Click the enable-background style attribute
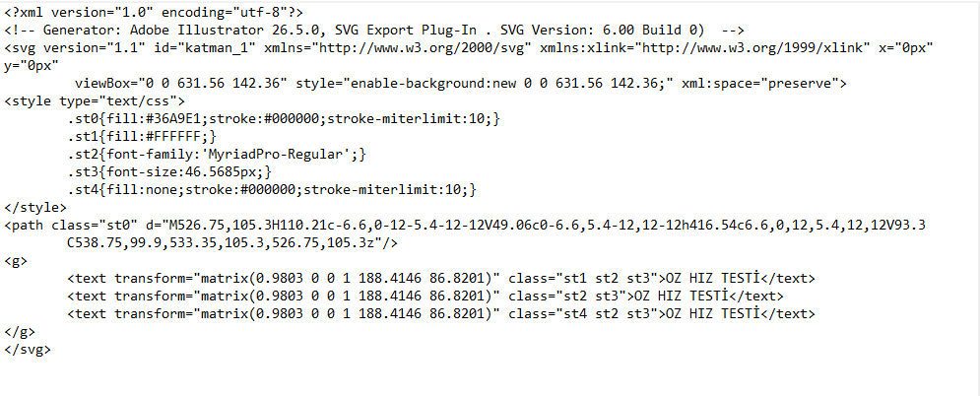The width and height of the screenshot is (980, 396). [x=480, y=83]
